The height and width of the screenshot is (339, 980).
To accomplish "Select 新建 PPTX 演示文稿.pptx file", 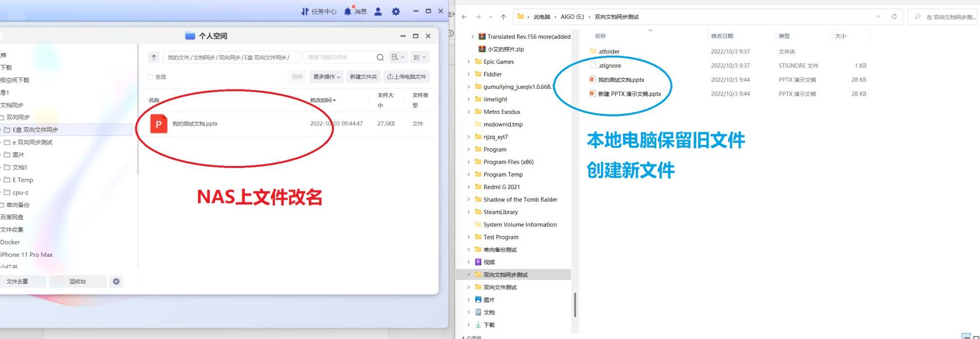I will [625, 94].
